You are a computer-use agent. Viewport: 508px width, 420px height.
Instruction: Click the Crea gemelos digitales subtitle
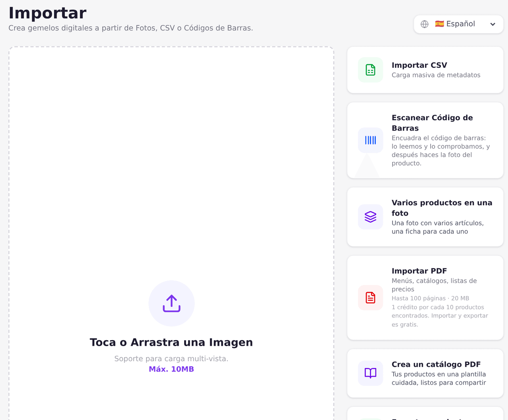(131, 28)
